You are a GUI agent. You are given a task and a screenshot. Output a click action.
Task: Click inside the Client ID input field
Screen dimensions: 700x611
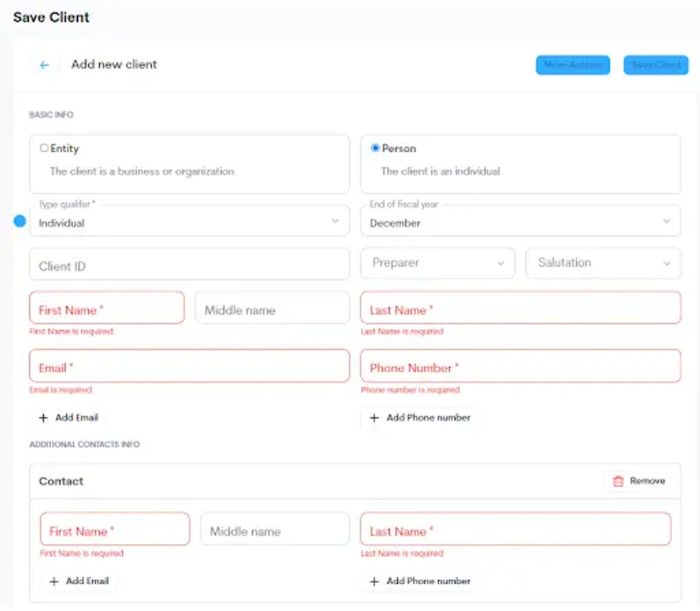(189, 263)
